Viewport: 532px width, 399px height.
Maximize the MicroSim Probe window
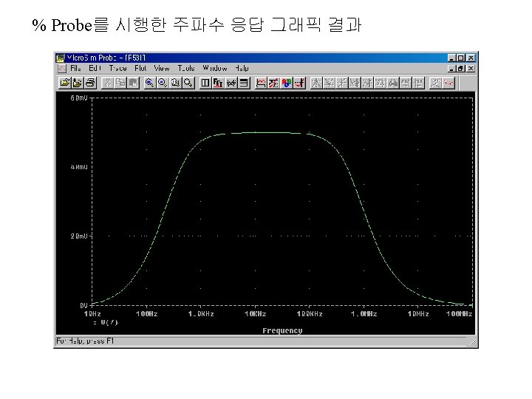pos(461,58)
